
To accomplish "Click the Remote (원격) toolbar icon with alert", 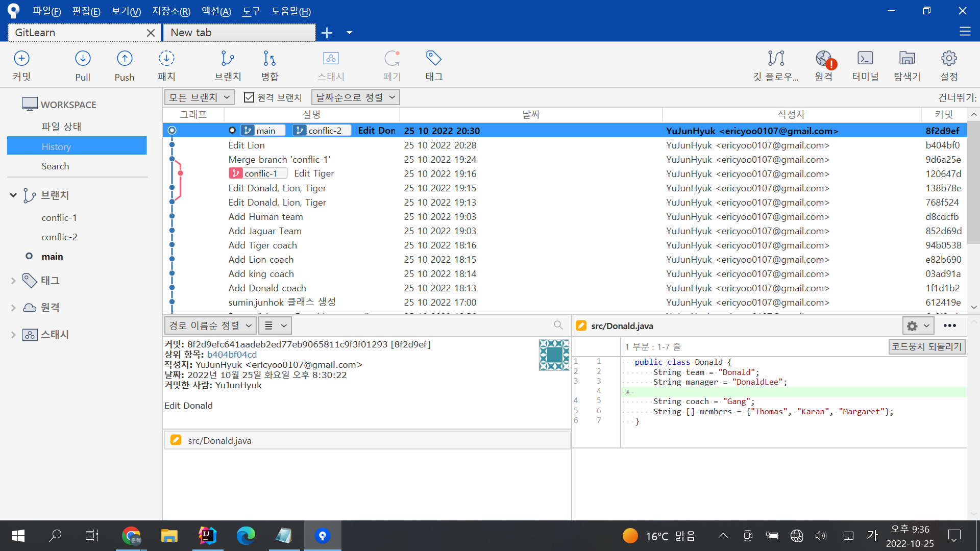I will click(x=824, y=66).
